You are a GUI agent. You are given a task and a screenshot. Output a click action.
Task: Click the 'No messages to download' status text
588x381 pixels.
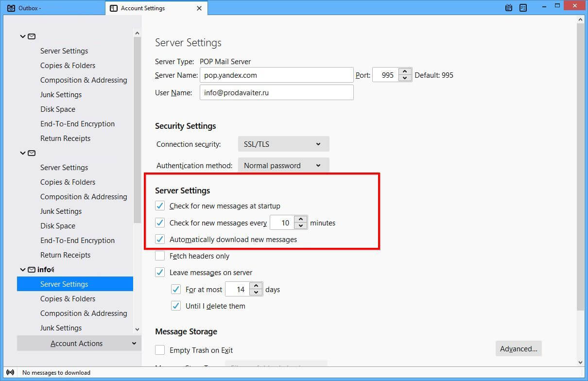pyautogui.click(x=56, y=373)
